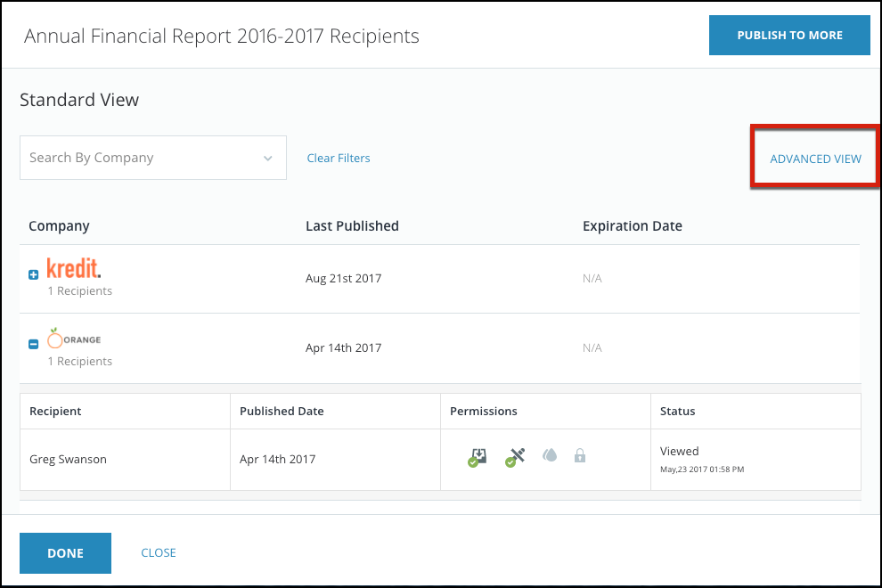The image size is (882, 588).
Task: Click the May,23 2017 01:58 PM timestamp
Action: (x=702, y=470)
